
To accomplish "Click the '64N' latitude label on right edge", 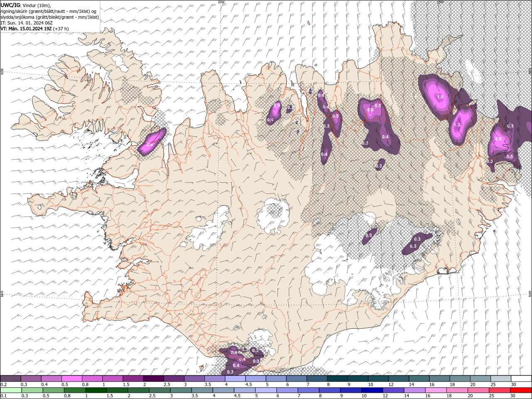I will (530, 293).
